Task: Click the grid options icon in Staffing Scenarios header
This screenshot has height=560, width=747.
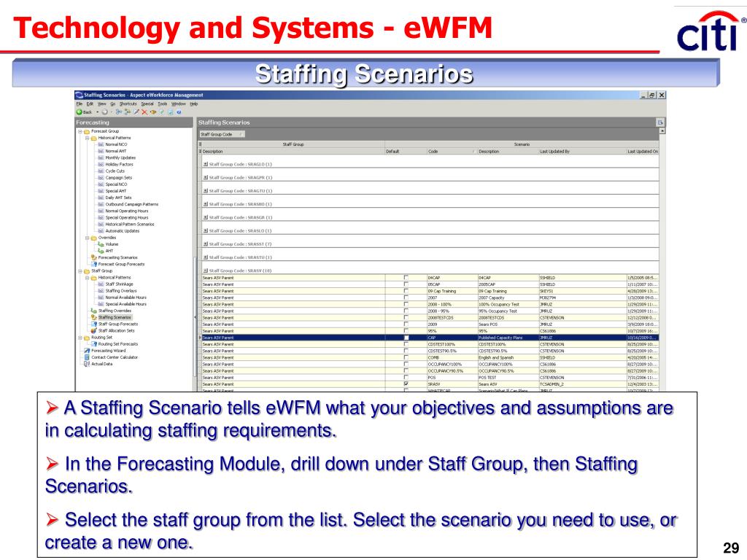Action: (660, 122)
